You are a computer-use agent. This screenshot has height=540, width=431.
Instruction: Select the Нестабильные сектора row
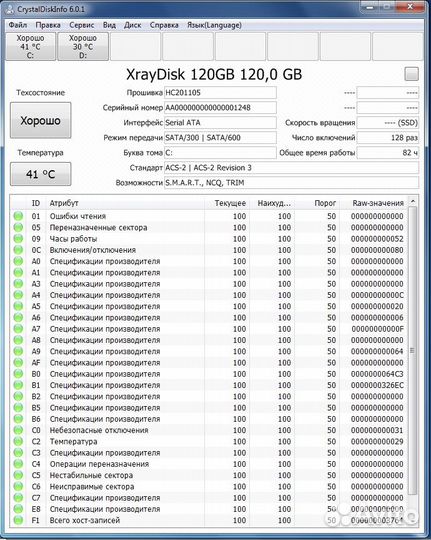[209, 475]
